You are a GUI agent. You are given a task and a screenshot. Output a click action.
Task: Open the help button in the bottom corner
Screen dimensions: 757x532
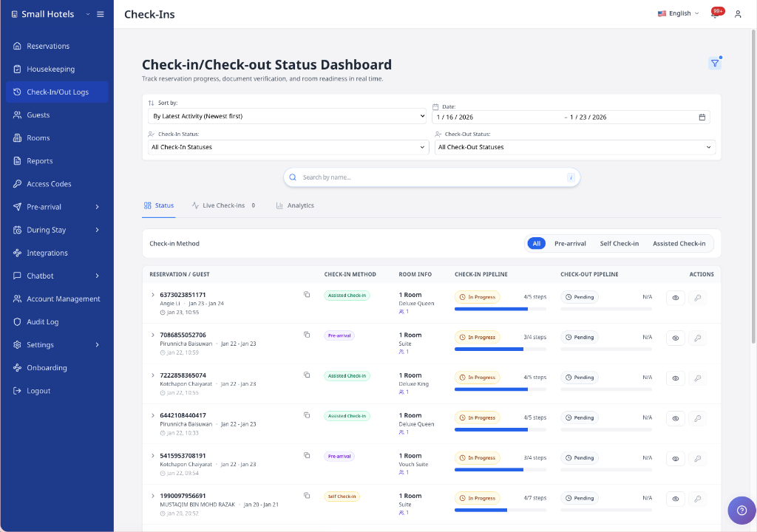click(741, 510)
